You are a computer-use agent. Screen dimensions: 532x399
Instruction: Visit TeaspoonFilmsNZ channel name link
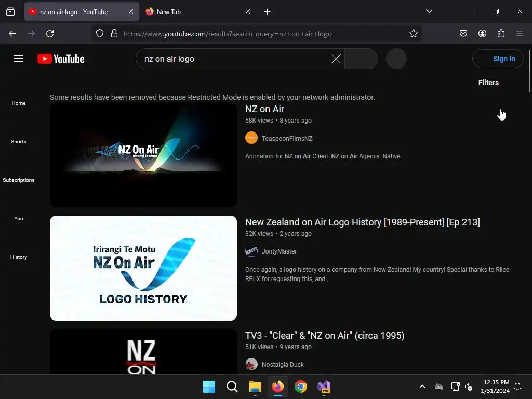coord(287,138)
